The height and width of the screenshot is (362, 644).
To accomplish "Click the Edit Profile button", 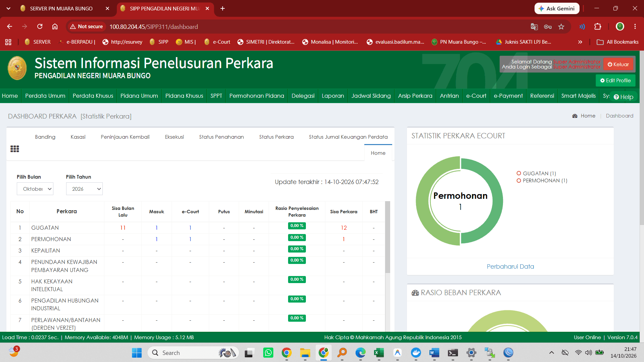I will click(615, 81).
